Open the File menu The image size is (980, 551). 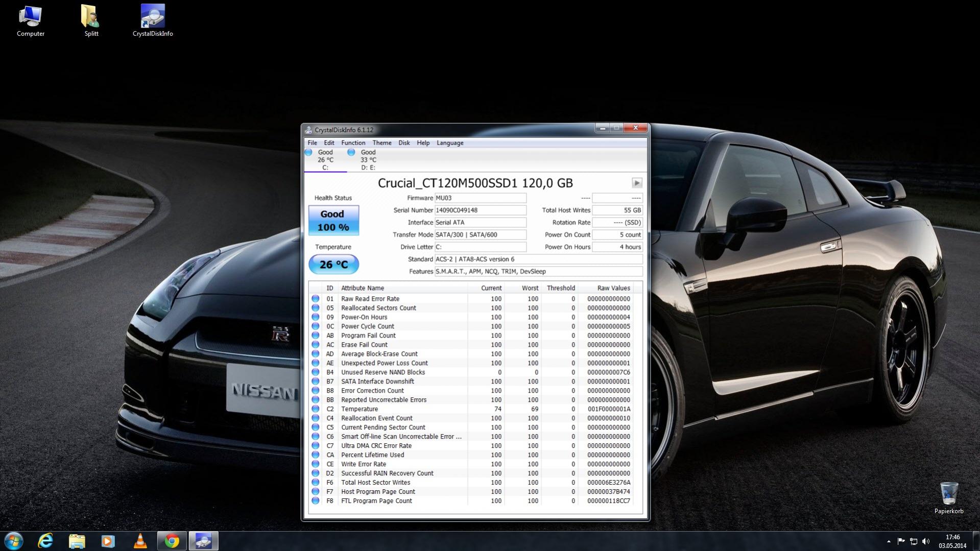point(312,143)
